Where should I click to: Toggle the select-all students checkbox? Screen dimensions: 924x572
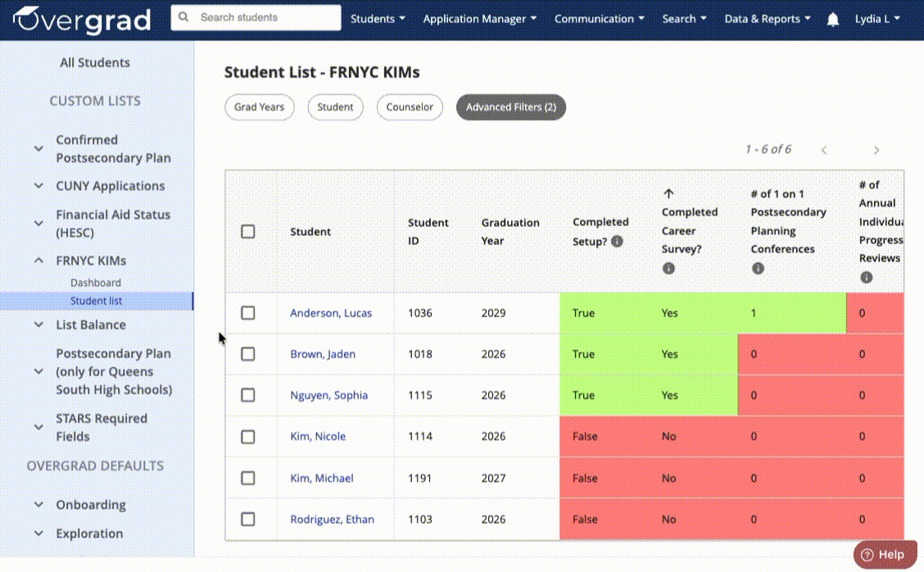coord(248,231)
